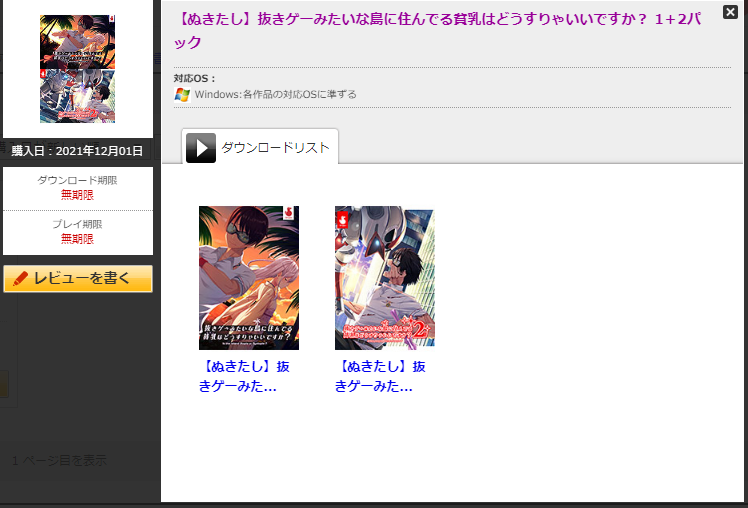748x508 pixels.
Task: Open the second game cover marked with 2
Action: point(384,278)
